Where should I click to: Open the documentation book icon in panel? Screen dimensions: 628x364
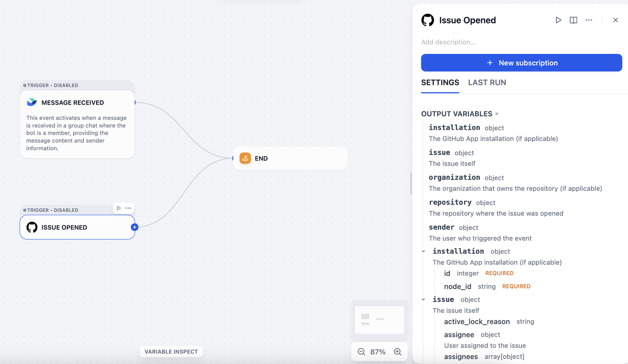[573, 20]
